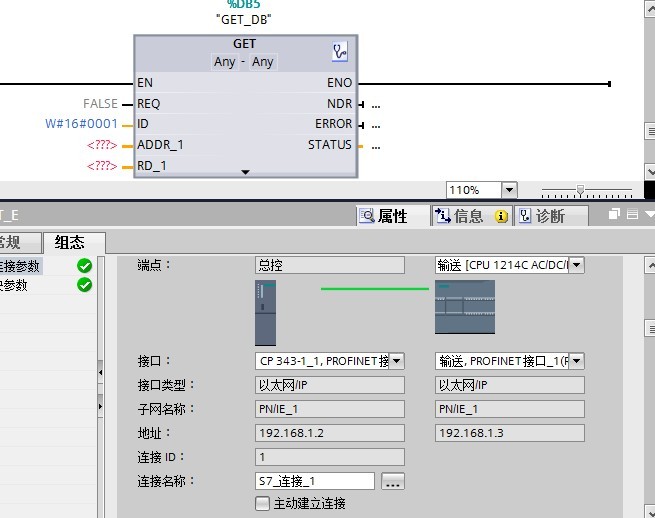The width and height of the screenshot is (655, 518).
Task: Switch to the 信息 tab
Action: click(471, 216)
